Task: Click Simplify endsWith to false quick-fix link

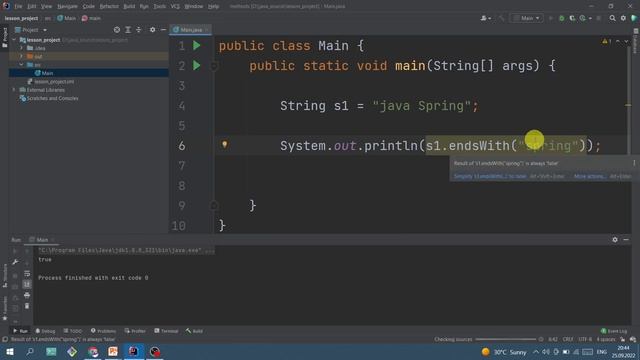Action: pyautogui.click(x=490, y=176)
